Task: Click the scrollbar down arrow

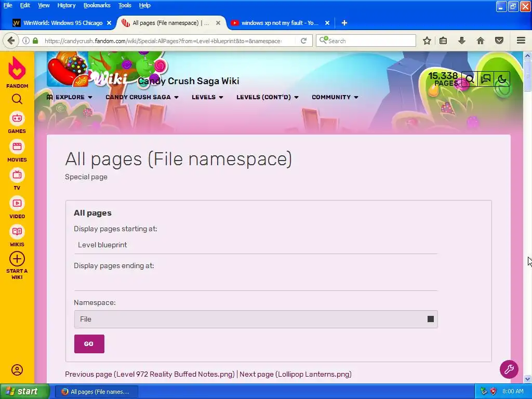Action: point(528,379)
